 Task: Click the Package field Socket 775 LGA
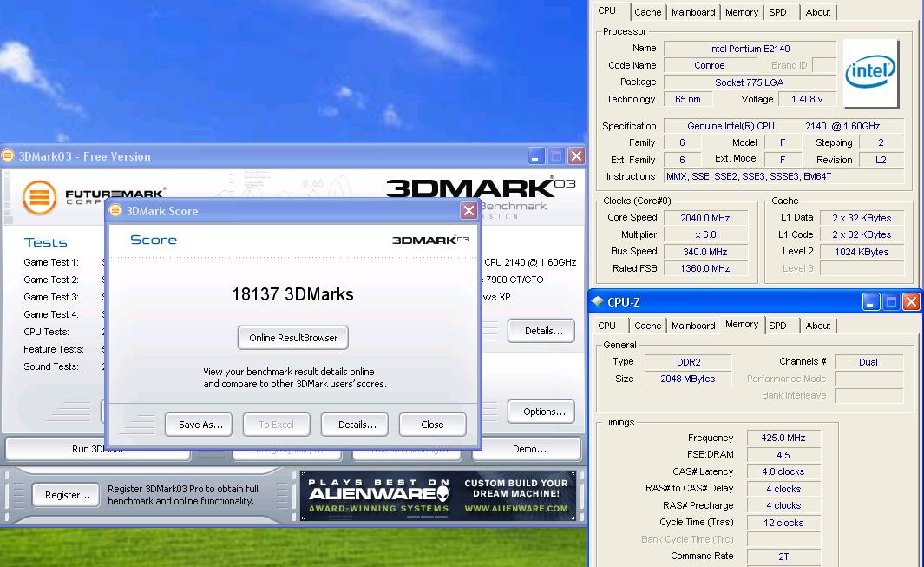[x=750, y=82]
